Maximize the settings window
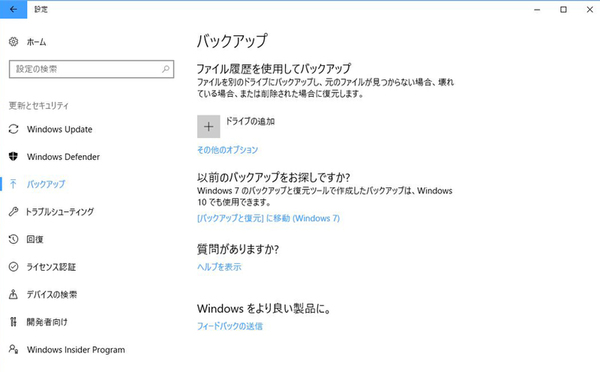Image resolution: width=600 pixels, height=372 pixels. coord(563,10)
